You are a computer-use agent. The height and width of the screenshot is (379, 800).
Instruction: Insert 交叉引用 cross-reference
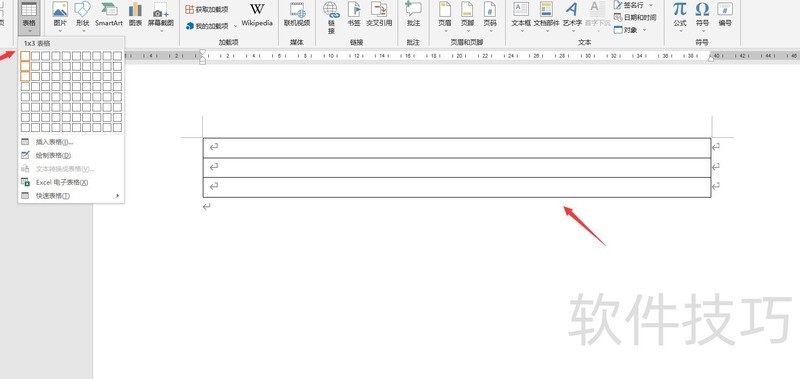point(379,15)
